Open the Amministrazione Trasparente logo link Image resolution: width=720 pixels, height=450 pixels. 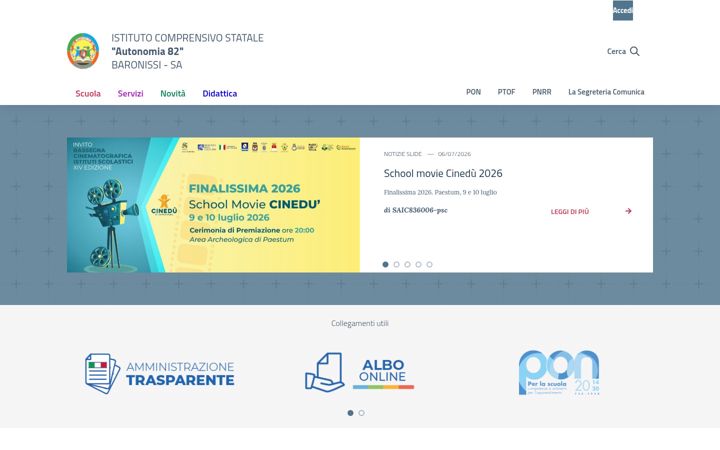point(160,373)
